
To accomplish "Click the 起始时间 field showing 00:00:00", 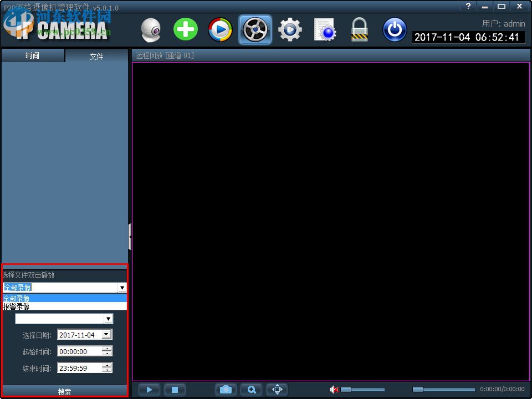I will (80, 351).
